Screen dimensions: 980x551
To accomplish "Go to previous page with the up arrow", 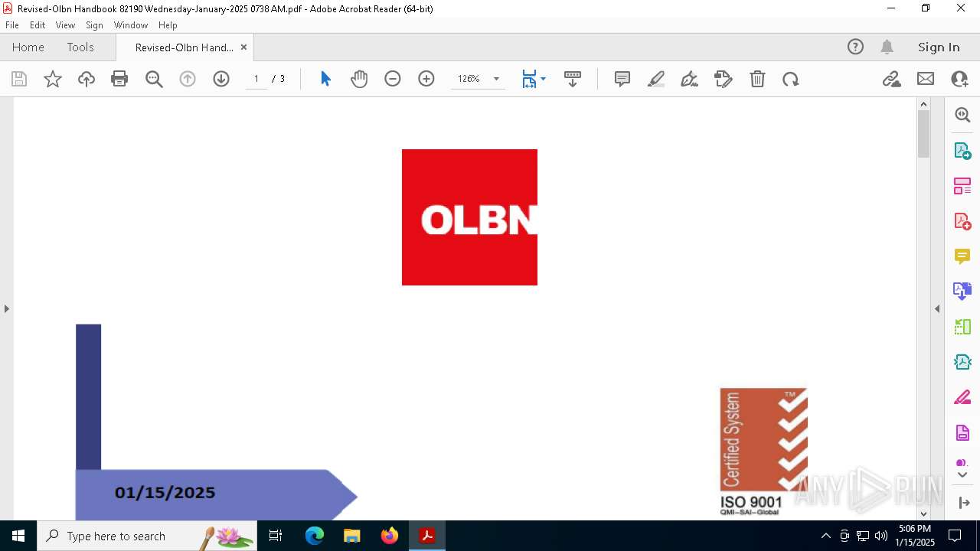I will tap(188, 79).
